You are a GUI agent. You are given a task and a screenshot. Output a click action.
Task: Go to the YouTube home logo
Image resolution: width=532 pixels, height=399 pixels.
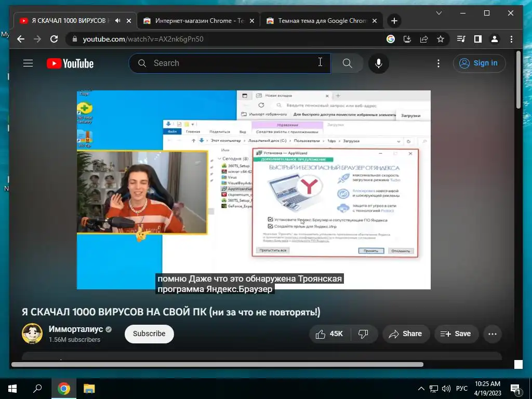pos(70,63)
